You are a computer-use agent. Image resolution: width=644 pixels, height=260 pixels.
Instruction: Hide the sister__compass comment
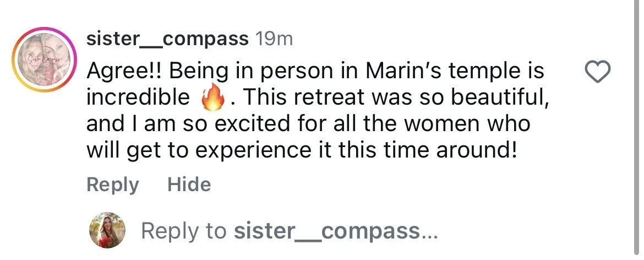(189, 185)
